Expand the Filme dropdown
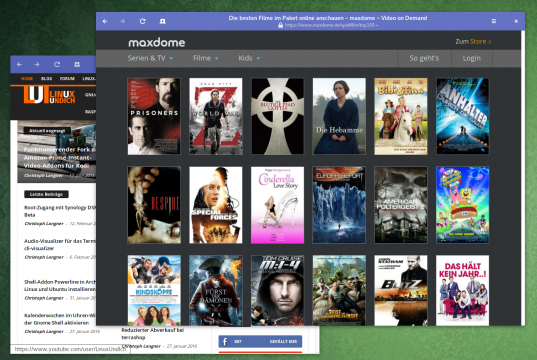Viewport: 537px width, 360px height. coord(205,58)
